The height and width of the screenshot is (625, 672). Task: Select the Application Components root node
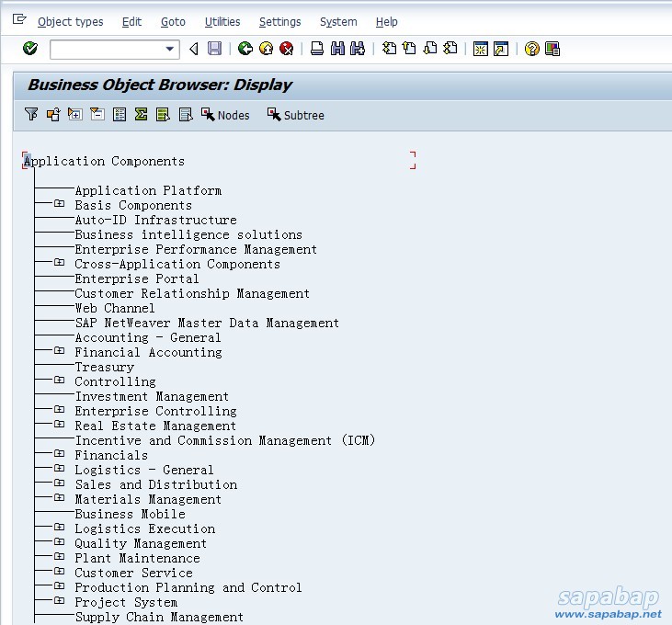click(x=104, y=161)
